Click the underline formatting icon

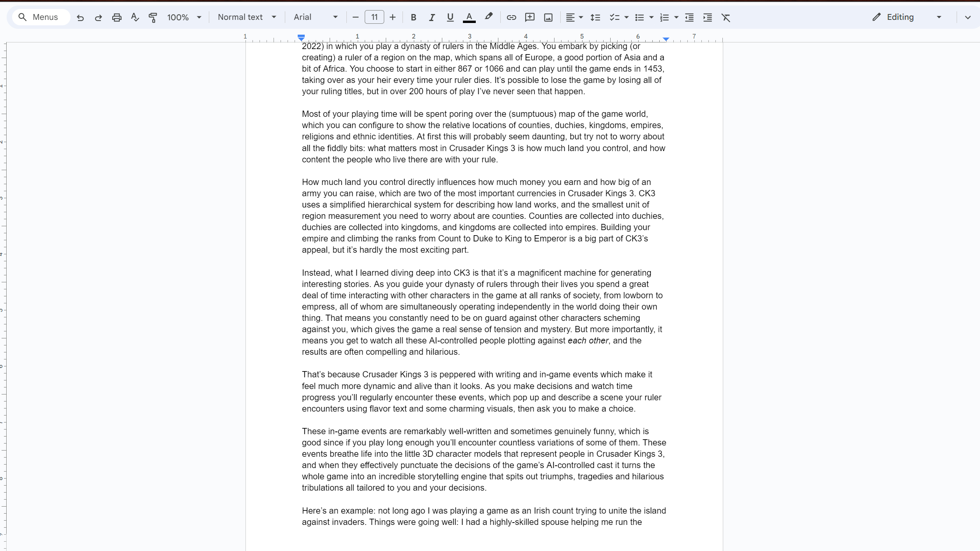tap(450, 17)
